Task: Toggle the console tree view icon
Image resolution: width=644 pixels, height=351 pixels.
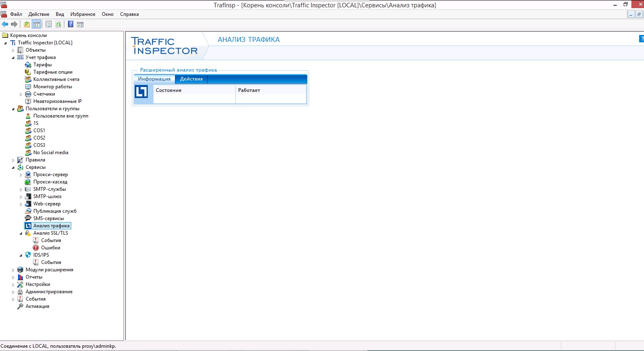Action: pyautogui.click(x=37, y=24)
